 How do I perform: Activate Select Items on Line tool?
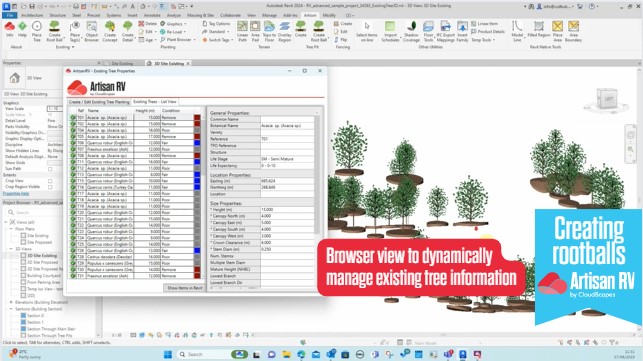point(367,32)
